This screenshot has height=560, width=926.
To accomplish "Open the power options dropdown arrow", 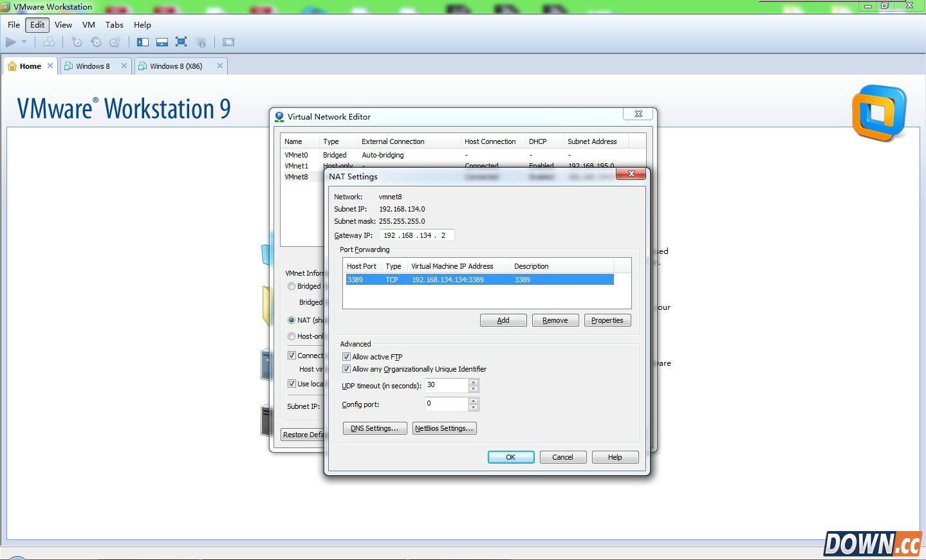I will (x=24, y=42).
